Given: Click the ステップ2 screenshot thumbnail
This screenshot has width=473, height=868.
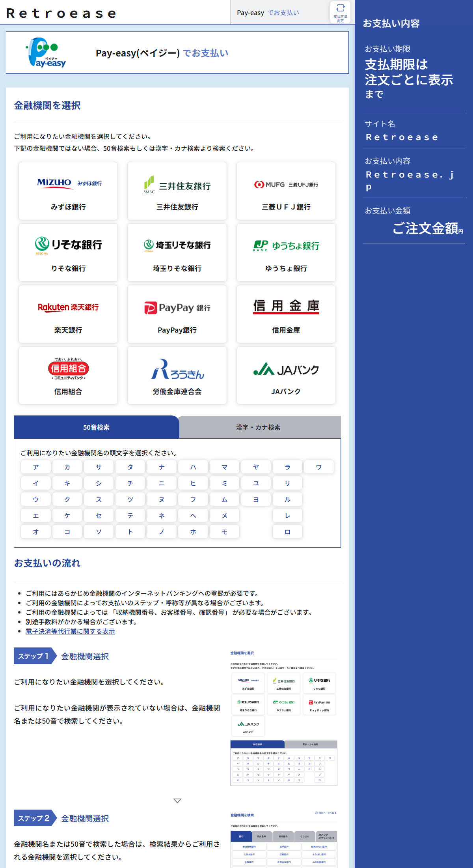Looking at the screenshot, I should pos(284,839).
